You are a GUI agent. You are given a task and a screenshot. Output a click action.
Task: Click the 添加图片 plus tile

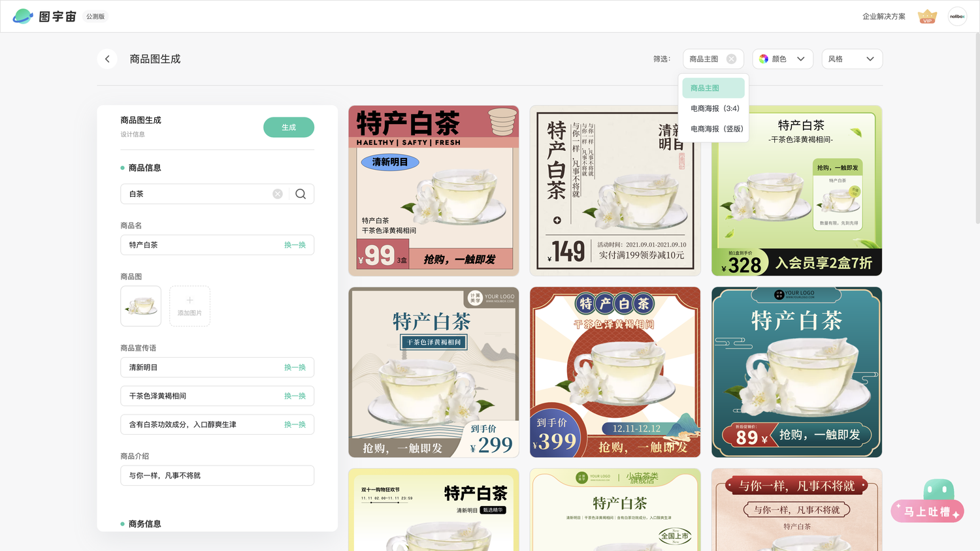pos(189,306)
